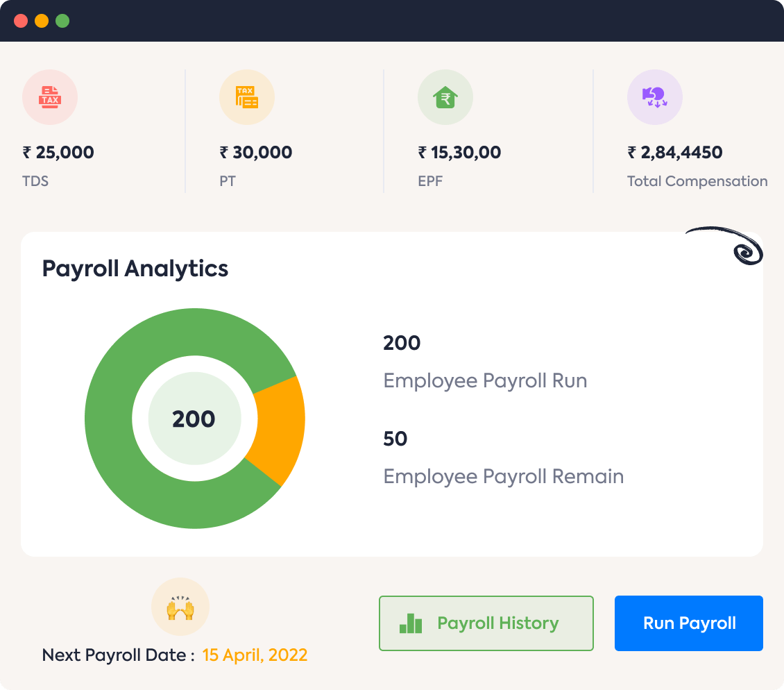Click the Employee Payroll Remain count of 50

pyautogui.click(x=395, y=439)
